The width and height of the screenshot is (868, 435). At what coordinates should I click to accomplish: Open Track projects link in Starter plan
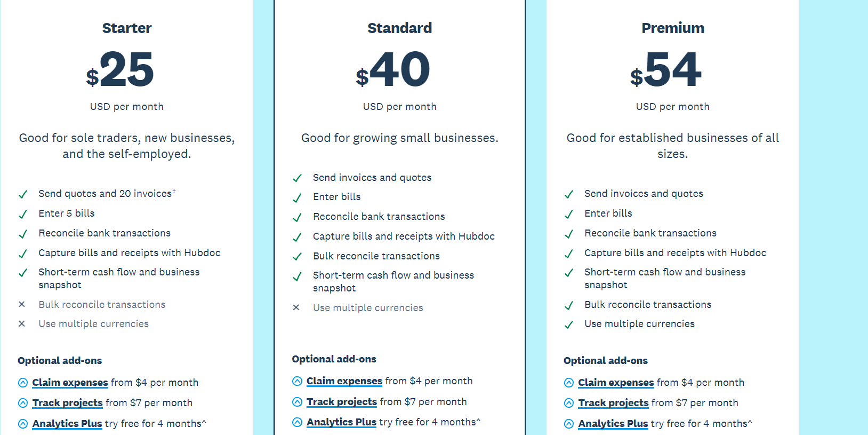coord(67,403)
